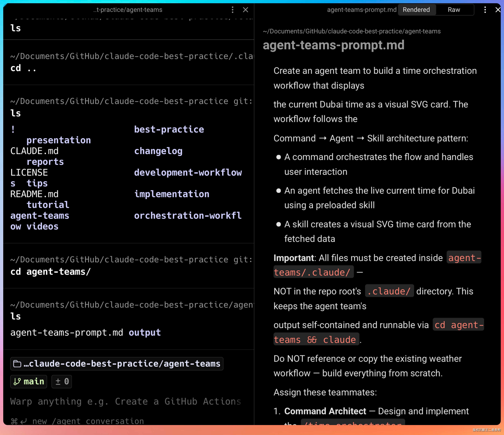Screen dimensions: 504x435
Task: Focus the 'Warp anything' input field
Action: pos(125,401)
